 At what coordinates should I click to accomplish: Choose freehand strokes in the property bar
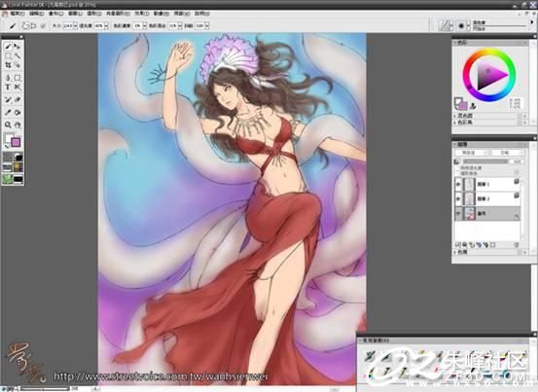tap(25, 25)
